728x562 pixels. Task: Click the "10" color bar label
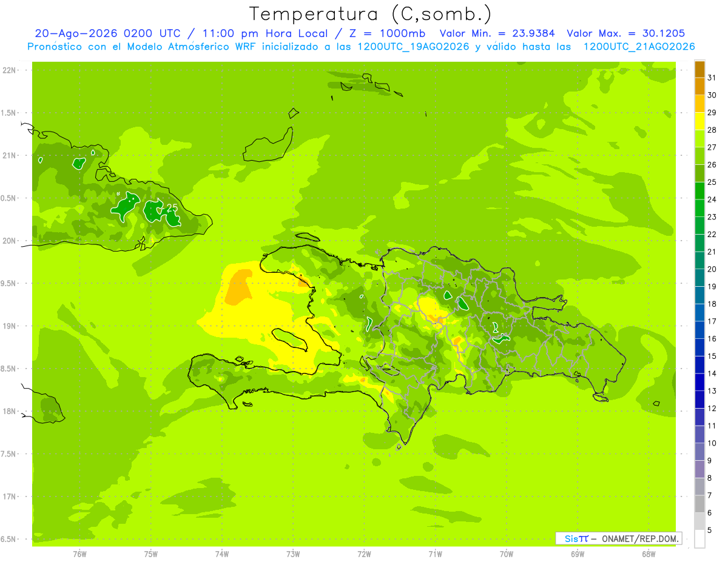pos(712,443)
